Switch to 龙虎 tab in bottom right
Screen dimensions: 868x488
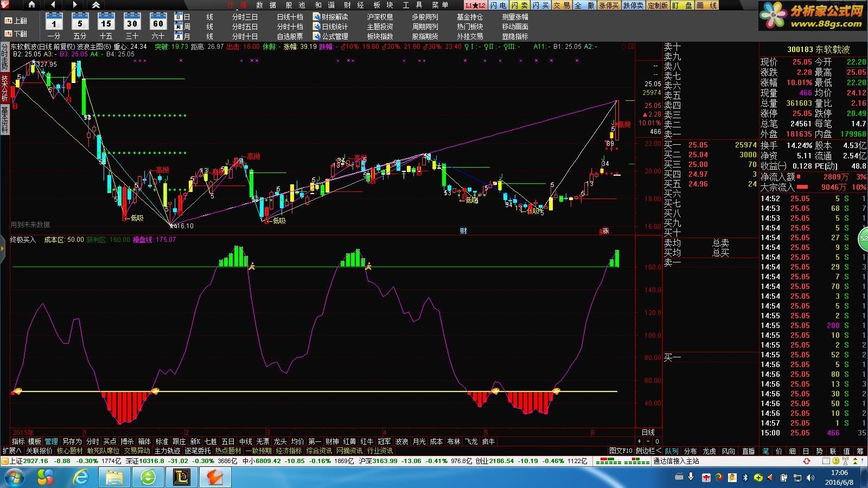(x=710, y=451)
